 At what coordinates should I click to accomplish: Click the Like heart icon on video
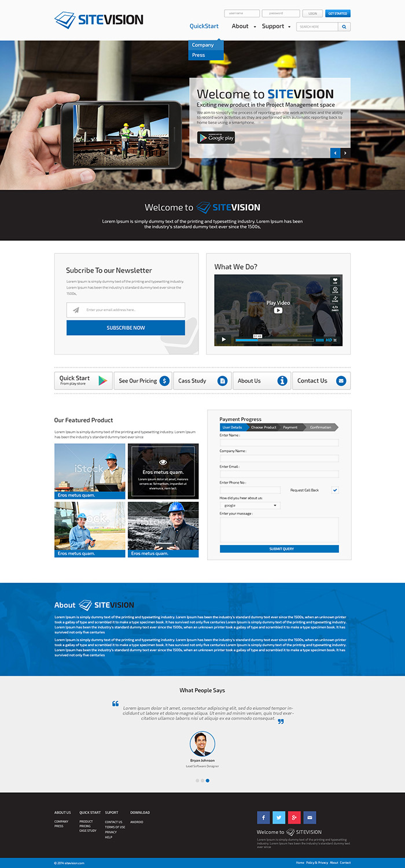(335, 281)
